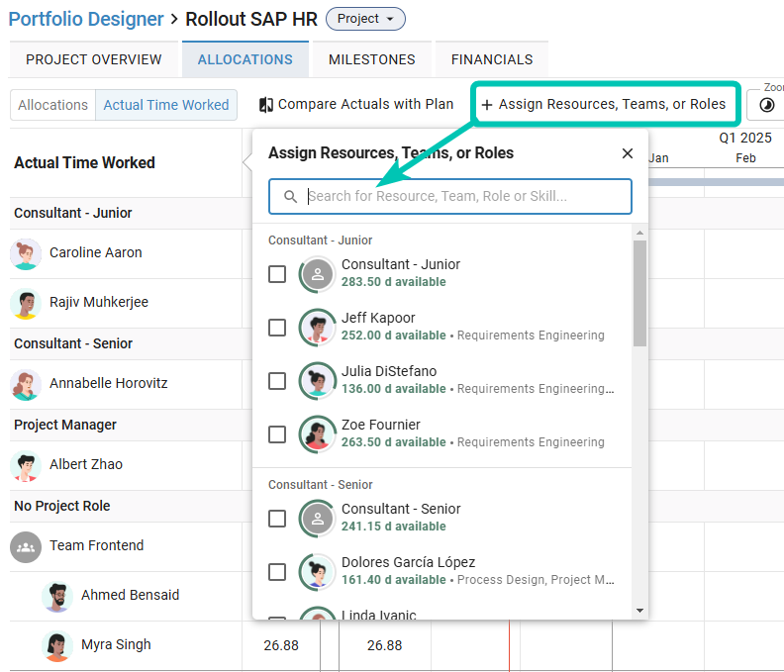Screen dimensions: 784x672
Task: Click the 263.50 d available text
Action: 394,442
